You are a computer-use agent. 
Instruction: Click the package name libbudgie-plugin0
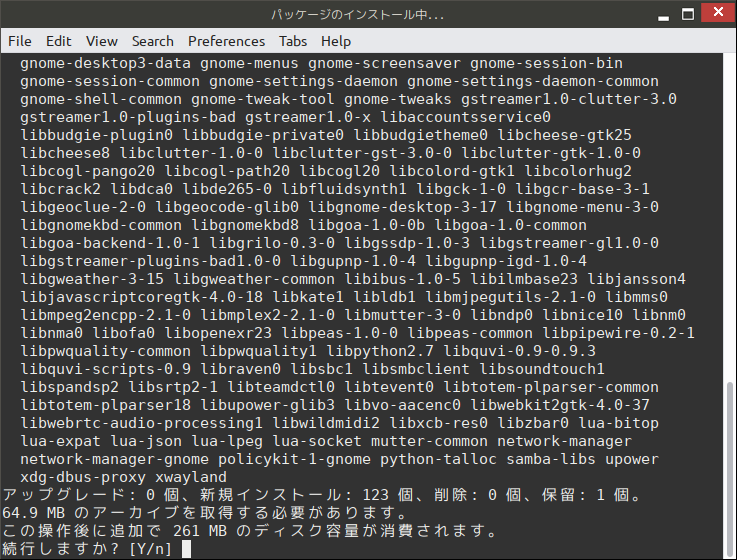pyautogui.click(x=96, y=135)
